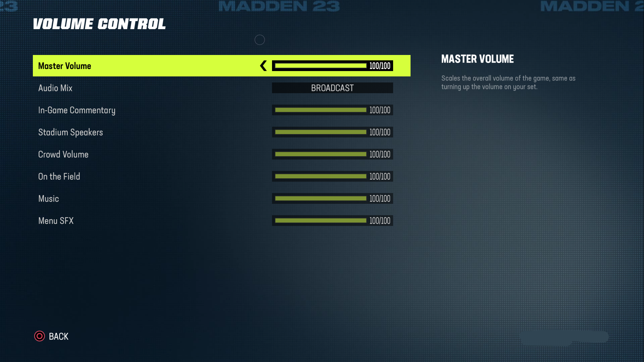The height and width of the screenshot is (362, 644).
Task: Change the Audio Mix dropdown setting
Action: 332,88
